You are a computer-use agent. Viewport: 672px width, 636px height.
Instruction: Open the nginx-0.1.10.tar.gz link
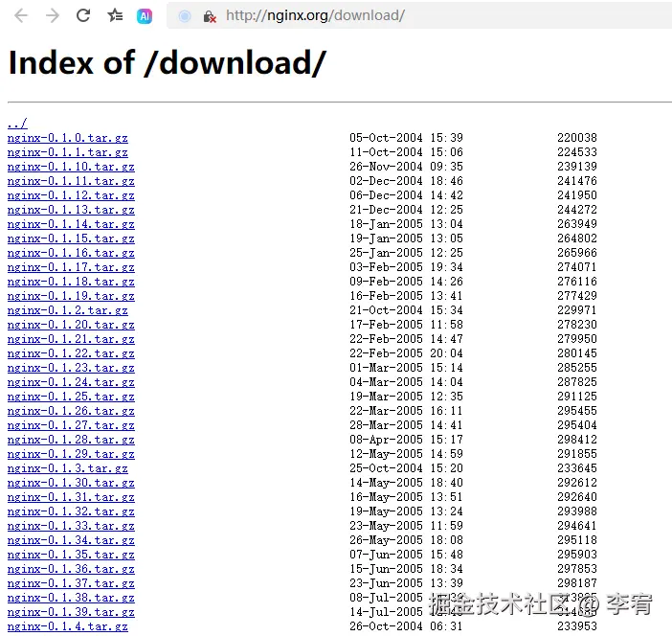pos(71,167)
